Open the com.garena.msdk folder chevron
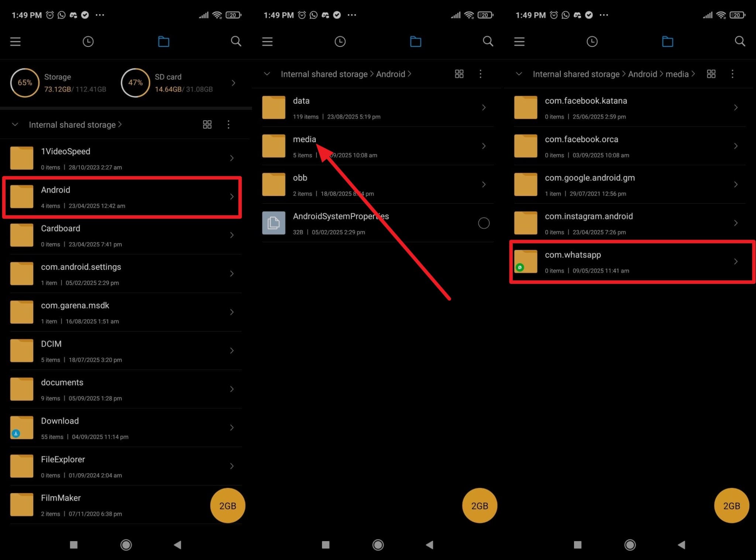The width and height of the screenshot is (756, 560). click(232, 312)
